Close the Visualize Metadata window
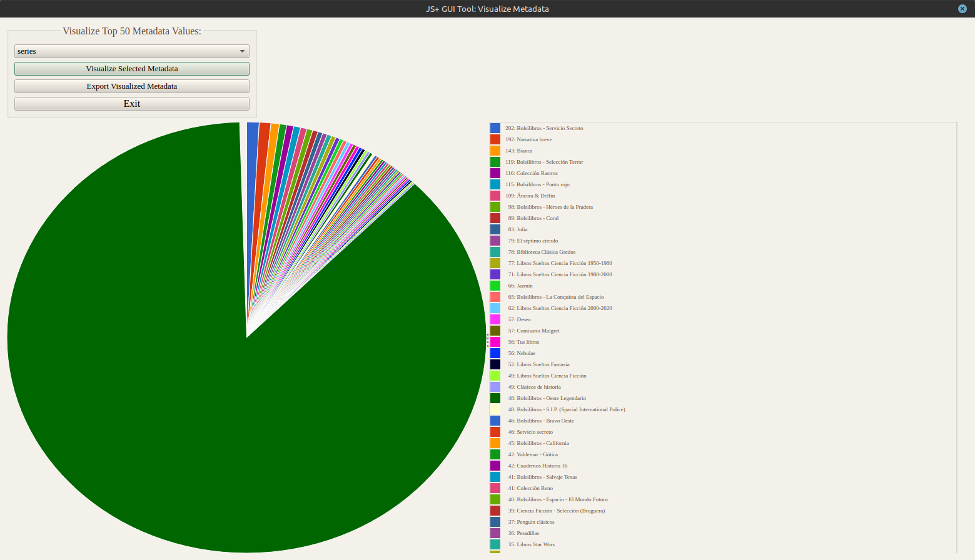Screen dimensions: 975x560 pyautogui.click(x=962, y=9)
